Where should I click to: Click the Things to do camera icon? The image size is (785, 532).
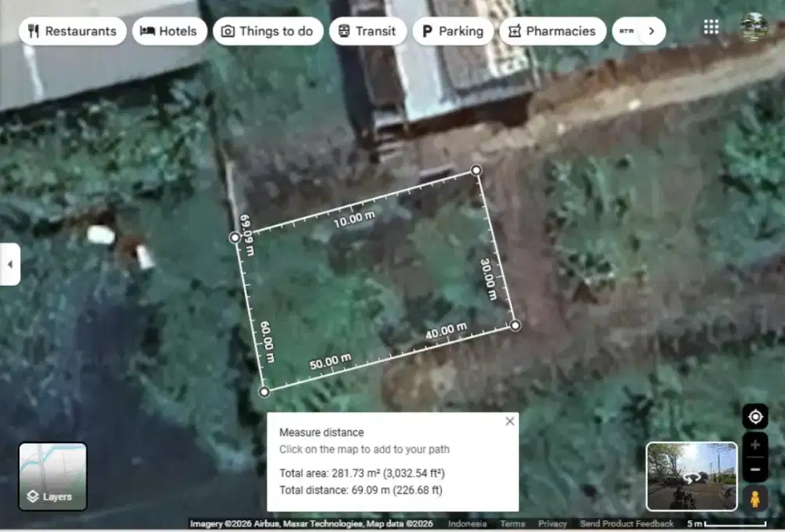coord(227,31)
